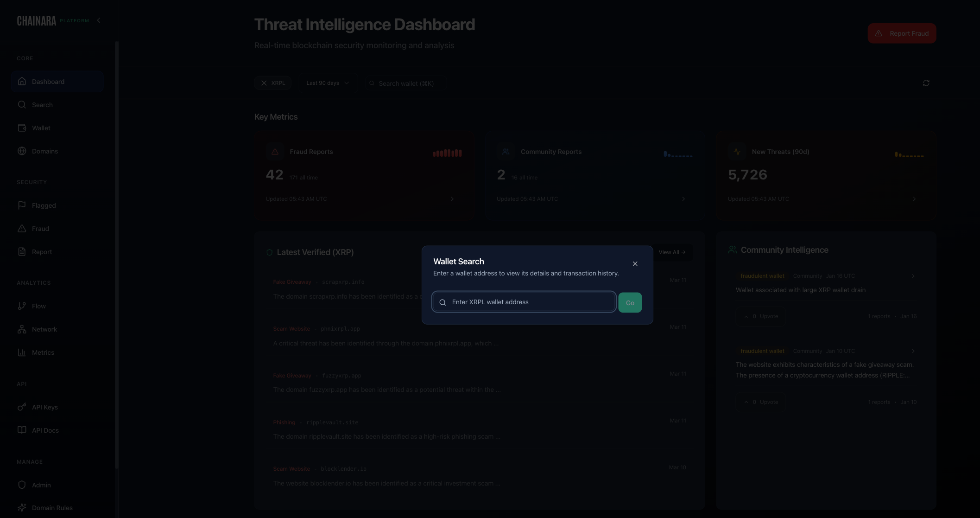Click the Report Fraud button

[902, 33]
